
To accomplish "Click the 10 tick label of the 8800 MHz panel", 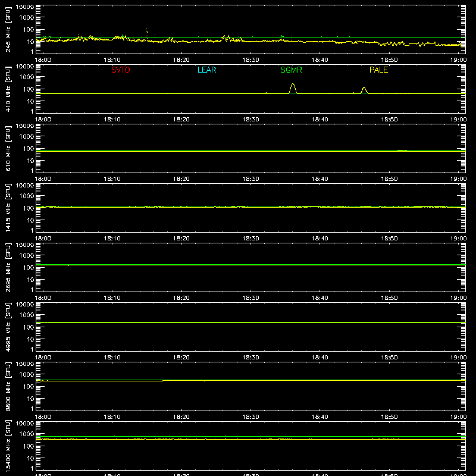I will (x=30, y=399).
